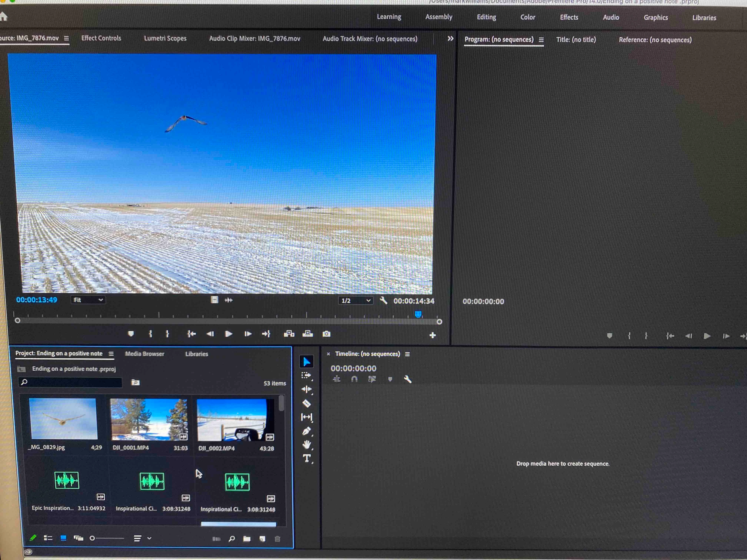The image size is (747, 560).
Task: Click Insert button in Source monitor
Action: click(x=289, y=334)
